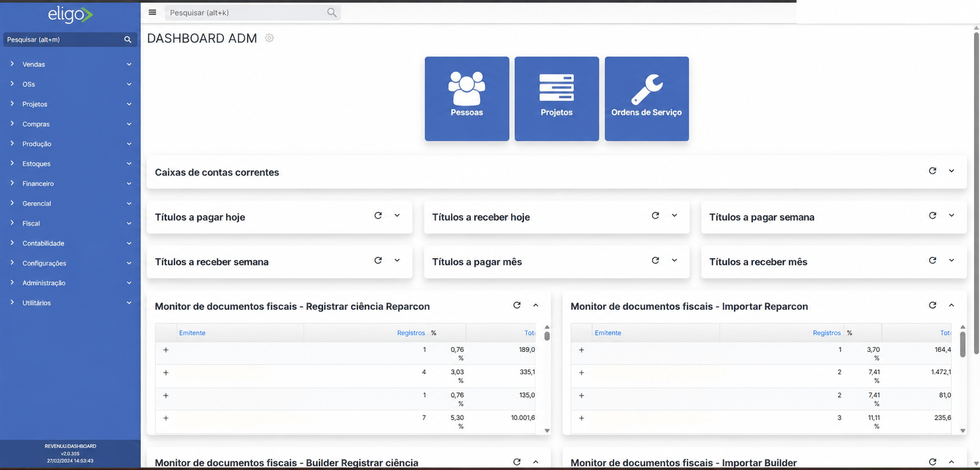
Task: Expand the row with 1.472,1 total
Action: point(582,373)
